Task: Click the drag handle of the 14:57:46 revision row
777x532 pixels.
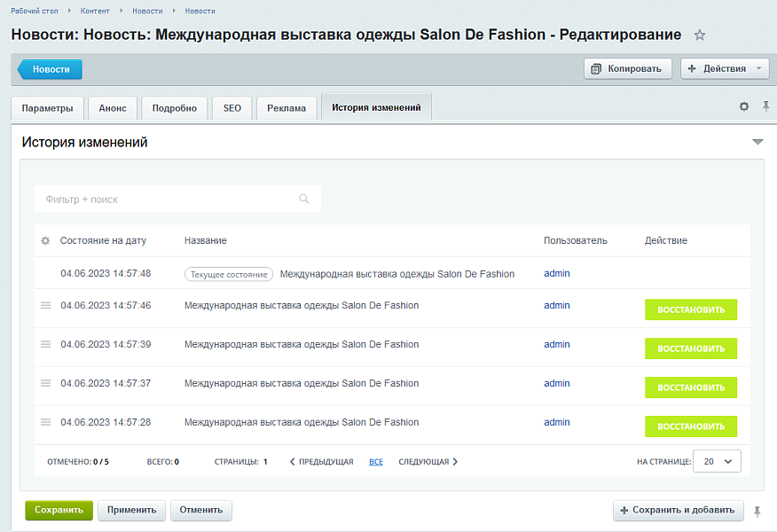Action: pos(45,305)
